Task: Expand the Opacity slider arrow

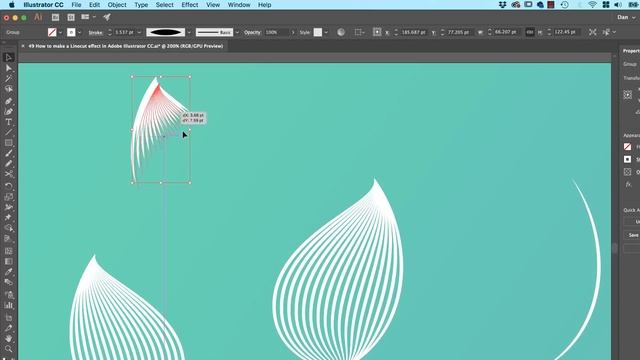Action: pos(292,32)
